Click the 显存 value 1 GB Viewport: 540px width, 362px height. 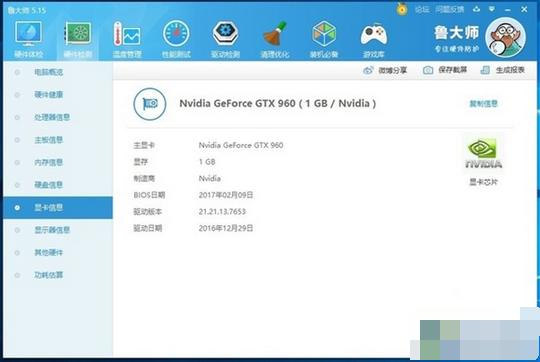click(207, 162)
